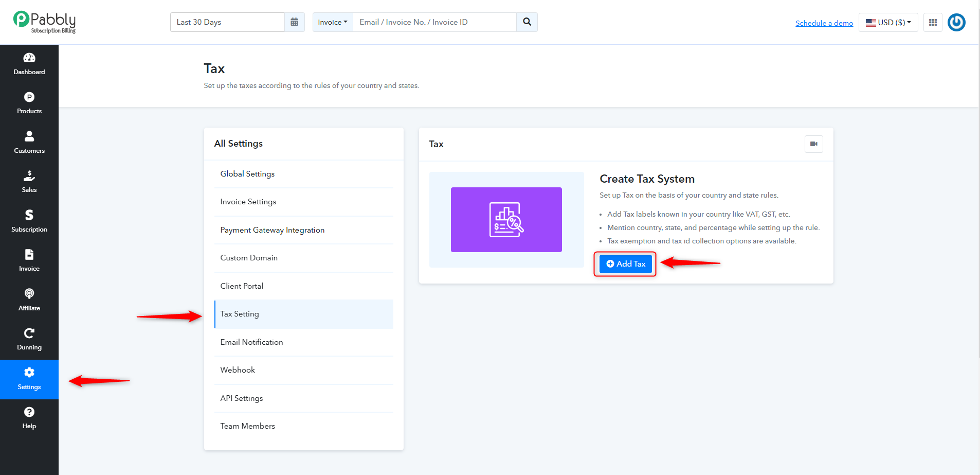Open Payment Gateway Integration settings
The image size is (980, 475).
[x=304, y=230]
